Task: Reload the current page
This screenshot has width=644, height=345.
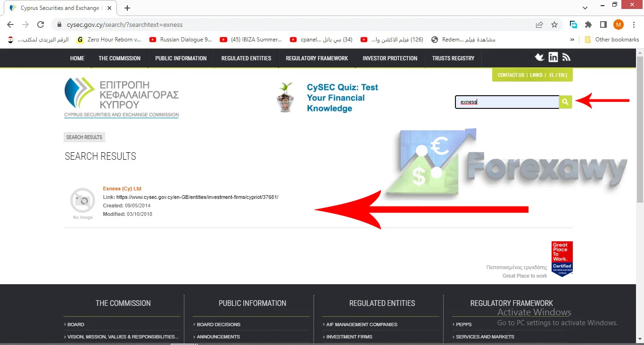Action: 41,25
